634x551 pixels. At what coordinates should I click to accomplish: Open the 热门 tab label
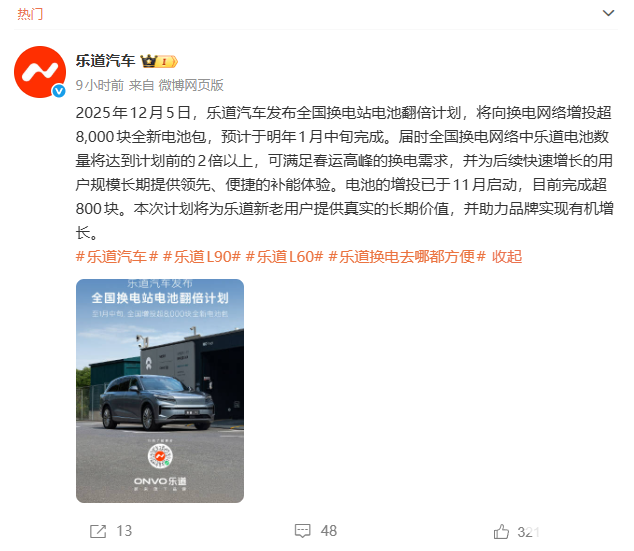(x=30, y=14)
